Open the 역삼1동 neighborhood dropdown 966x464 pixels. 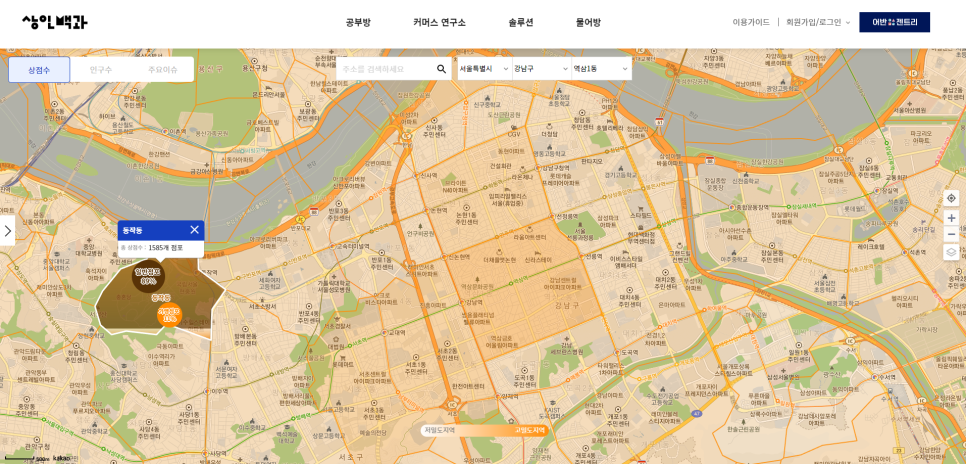(x=601, y=68)
